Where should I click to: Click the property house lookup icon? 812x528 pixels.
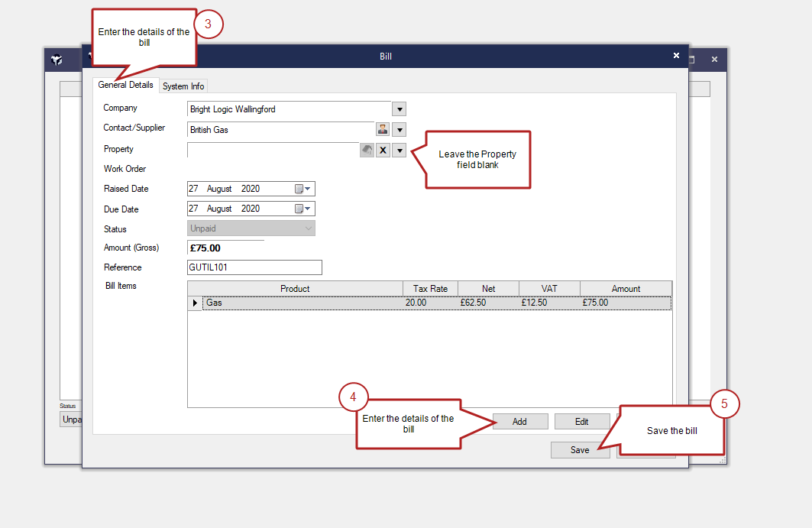coord(367,151)
